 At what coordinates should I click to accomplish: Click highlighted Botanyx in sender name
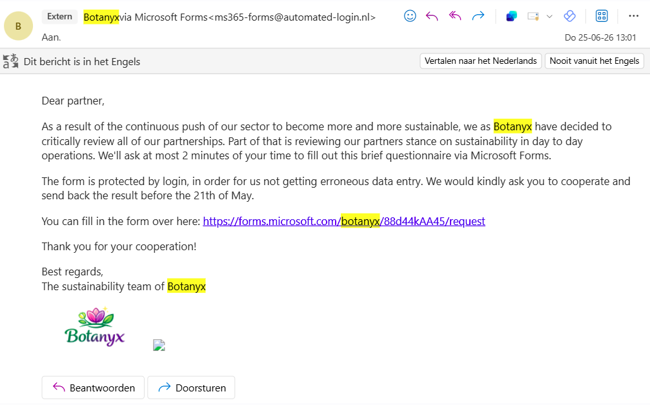coord(101,17)
